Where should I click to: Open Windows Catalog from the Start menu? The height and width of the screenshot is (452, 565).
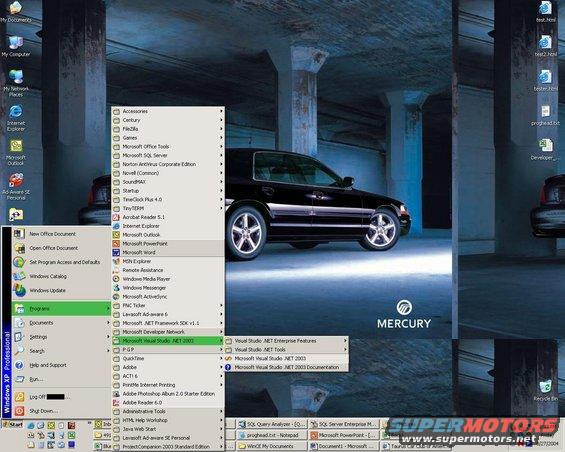tap(61, 276)
